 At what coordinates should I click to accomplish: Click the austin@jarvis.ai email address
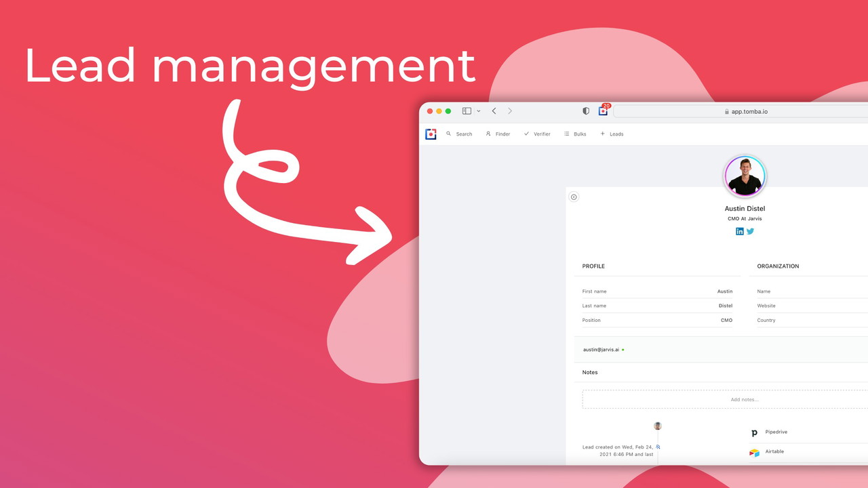(x=601, y=350)
